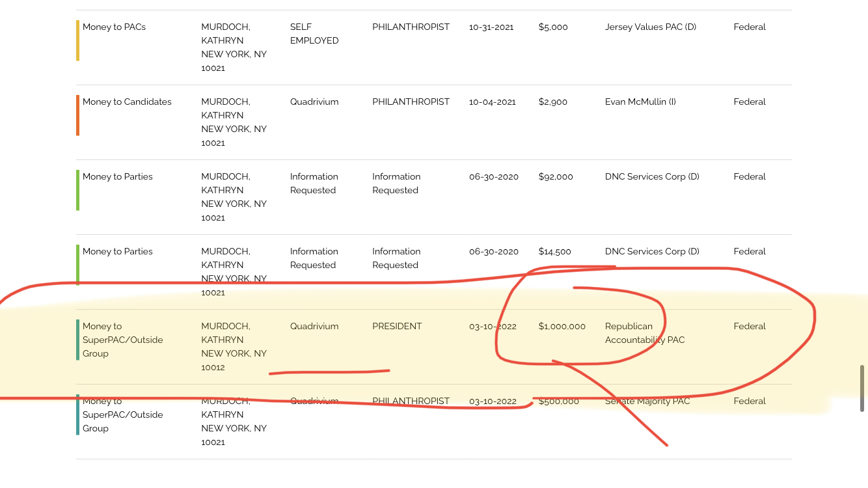The width and height of the screenshot is (868, 488).
Task: Click "Quadrivium" in the Evan McMullin row
Action: 314,102
